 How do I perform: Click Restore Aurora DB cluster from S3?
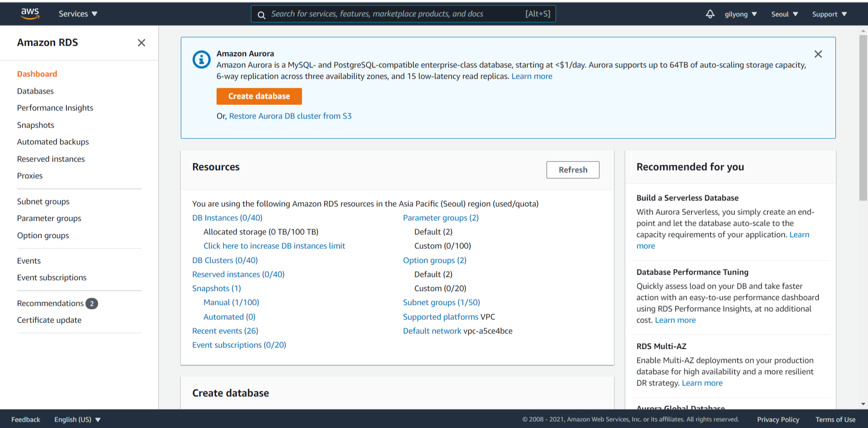click(x=290, y=116)
